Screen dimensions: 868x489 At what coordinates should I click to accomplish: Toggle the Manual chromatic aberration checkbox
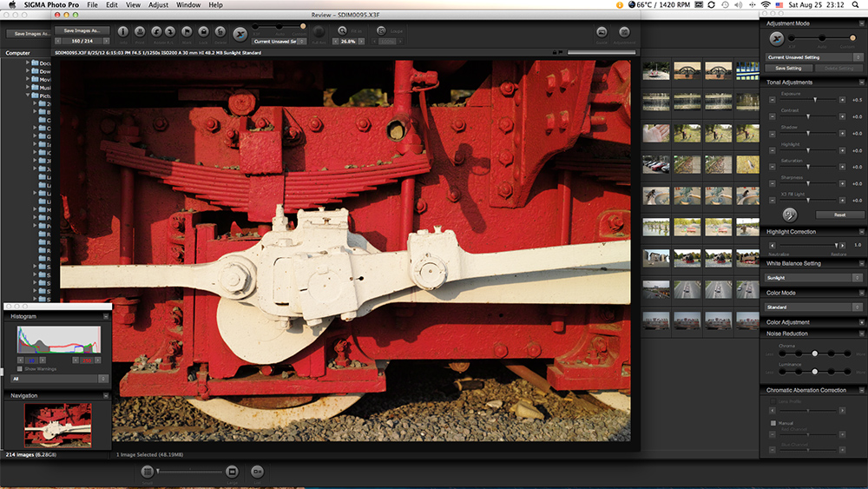click(773, 423)
